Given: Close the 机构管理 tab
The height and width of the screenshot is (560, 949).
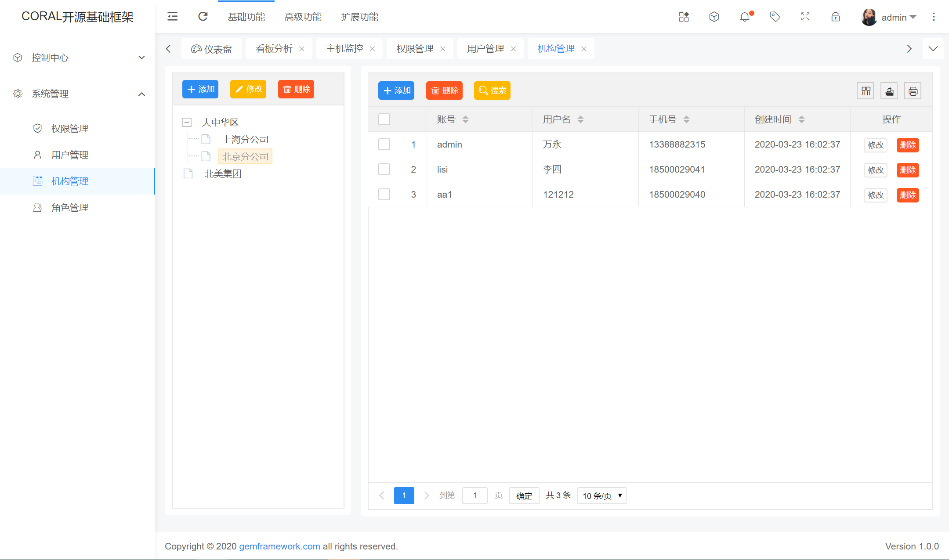Looking at the screenshot, I should point(584,49).
